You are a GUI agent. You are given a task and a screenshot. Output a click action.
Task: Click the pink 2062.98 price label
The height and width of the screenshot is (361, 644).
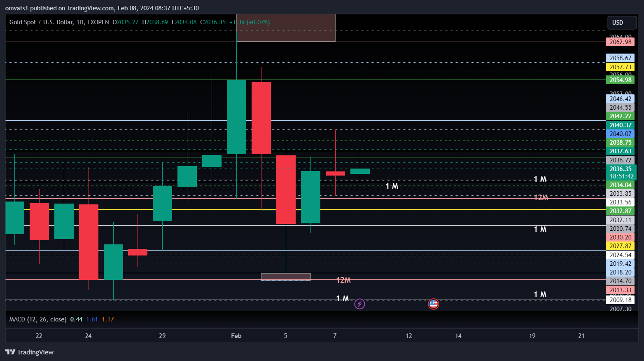point(620,42)
